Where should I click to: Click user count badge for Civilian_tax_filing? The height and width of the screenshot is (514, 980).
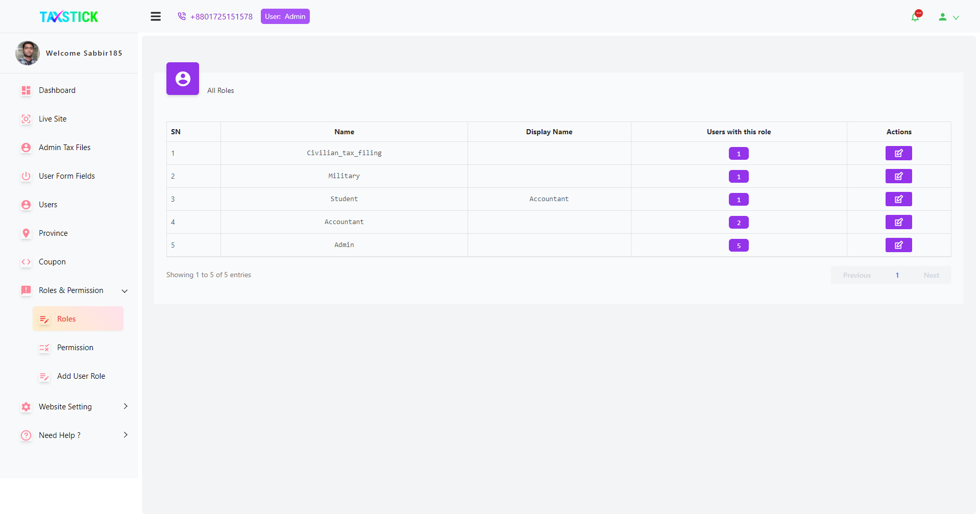click(x=739, y=154)
